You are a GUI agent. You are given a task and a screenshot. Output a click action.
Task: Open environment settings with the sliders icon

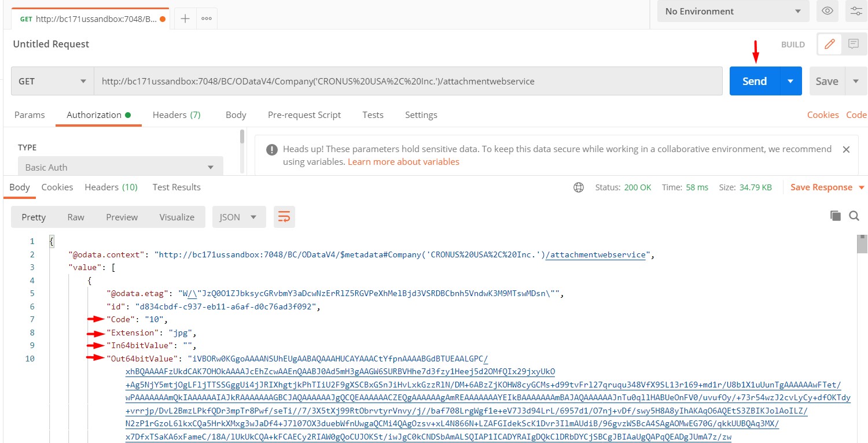[x=856, y=11]
